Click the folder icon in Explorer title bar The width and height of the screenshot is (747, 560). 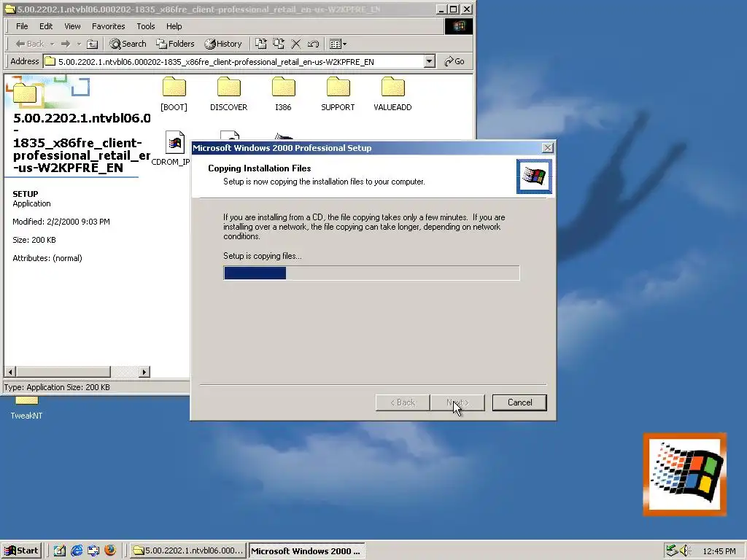coord(10,9)
